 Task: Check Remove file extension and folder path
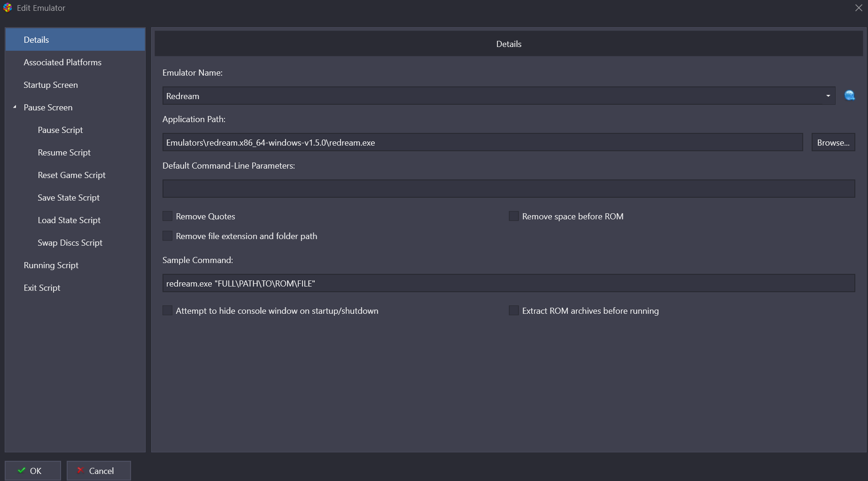pyautogui.click(x=167, y=236)
